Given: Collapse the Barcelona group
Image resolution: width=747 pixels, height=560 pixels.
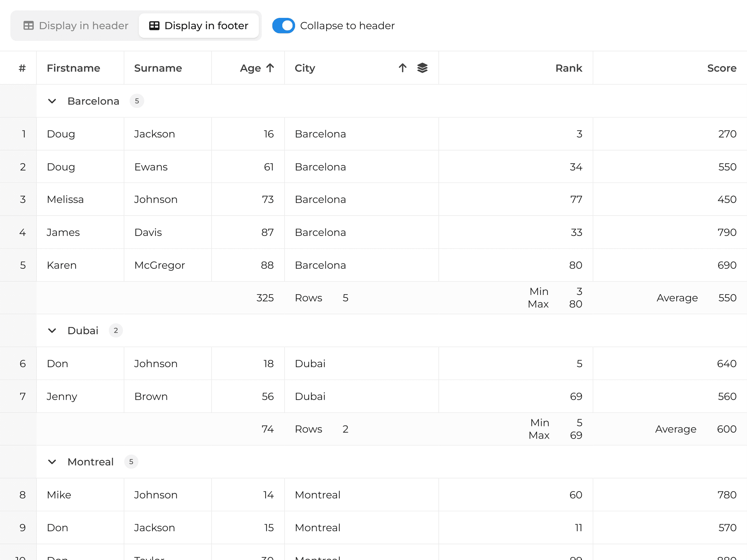Looking at the screenshot, I should pyautogui.click(x=52, y=101).
